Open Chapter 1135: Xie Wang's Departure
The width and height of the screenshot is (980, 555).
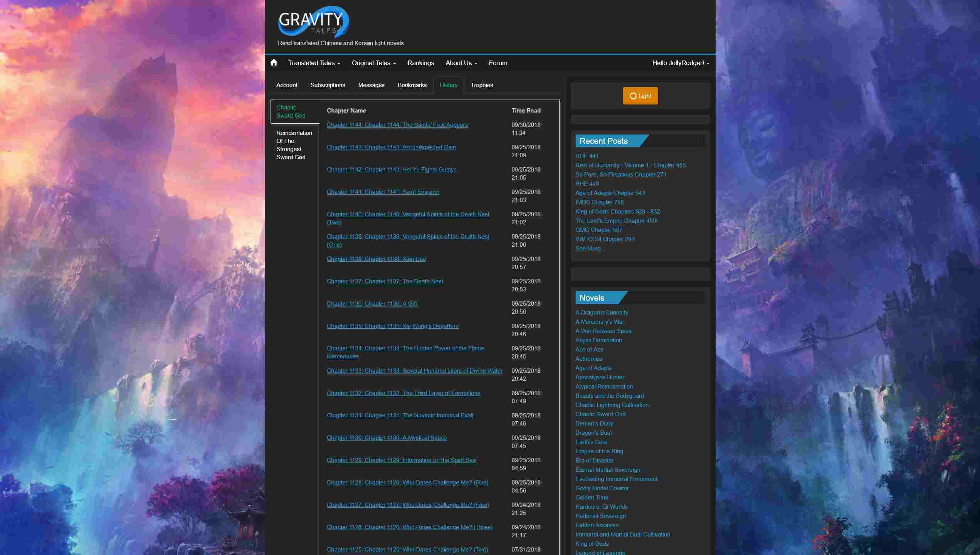393,326
